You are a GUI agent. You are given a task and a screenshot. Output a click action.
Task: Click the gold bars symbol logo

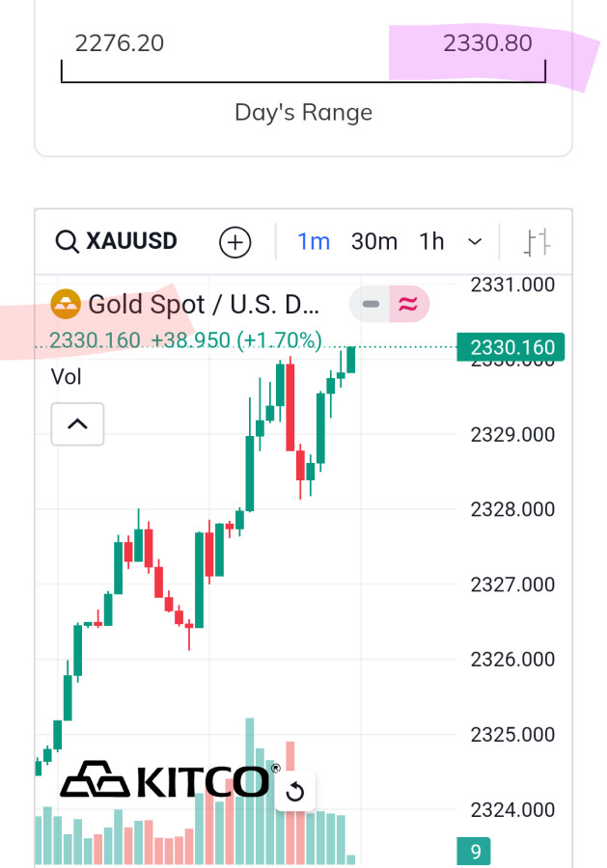(x=66, y=305)
